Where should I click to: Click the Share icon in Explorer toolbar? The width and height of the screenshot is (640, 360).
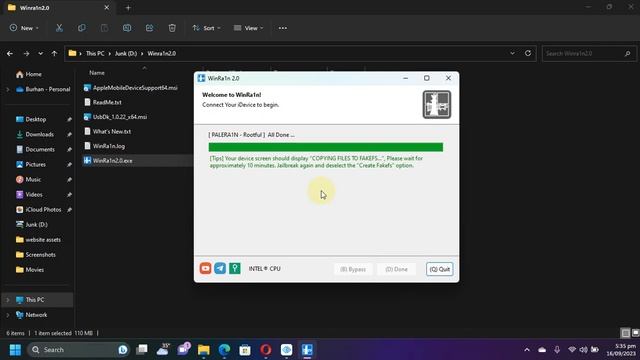[x=149, y=28]
